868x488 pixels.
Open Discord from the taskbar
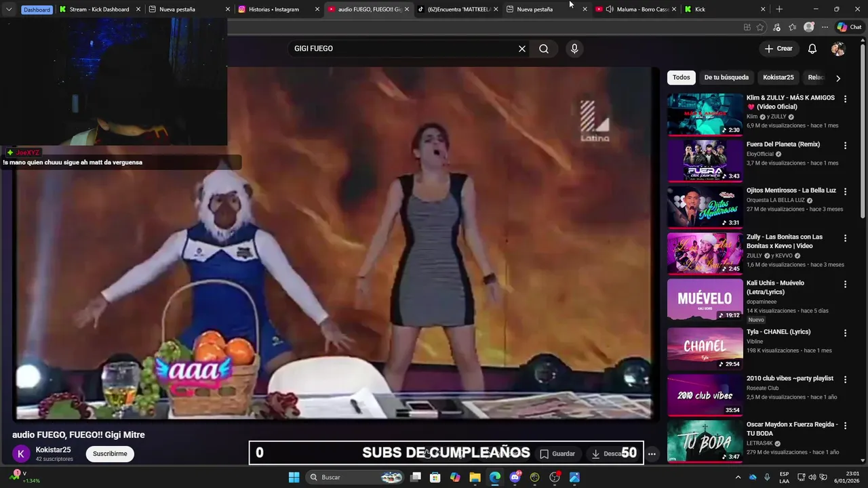515,477
